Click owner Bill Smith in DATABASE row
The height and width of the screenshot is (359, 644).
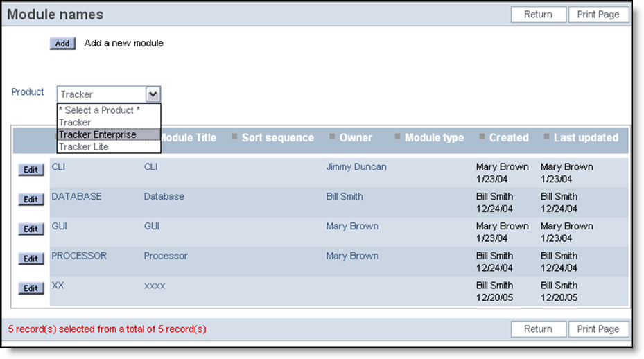(x=345, y=196)
